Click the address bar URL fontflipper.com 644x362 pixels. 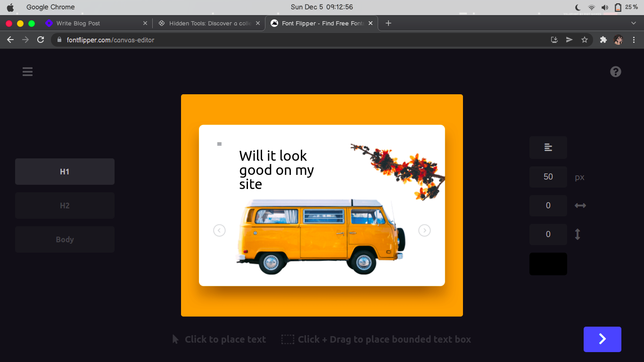coord(110,40)
